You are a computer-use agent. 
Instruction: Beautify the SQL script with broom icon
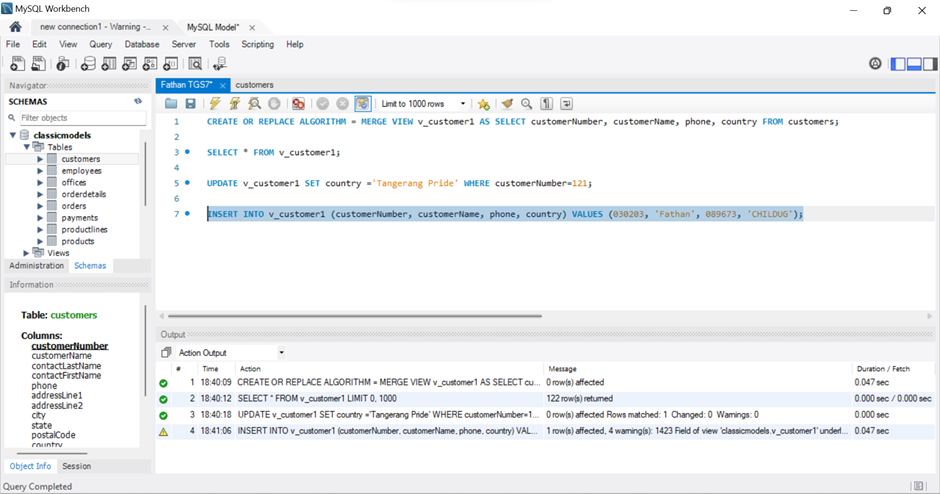pyautogui.click(x=507, y=104)
